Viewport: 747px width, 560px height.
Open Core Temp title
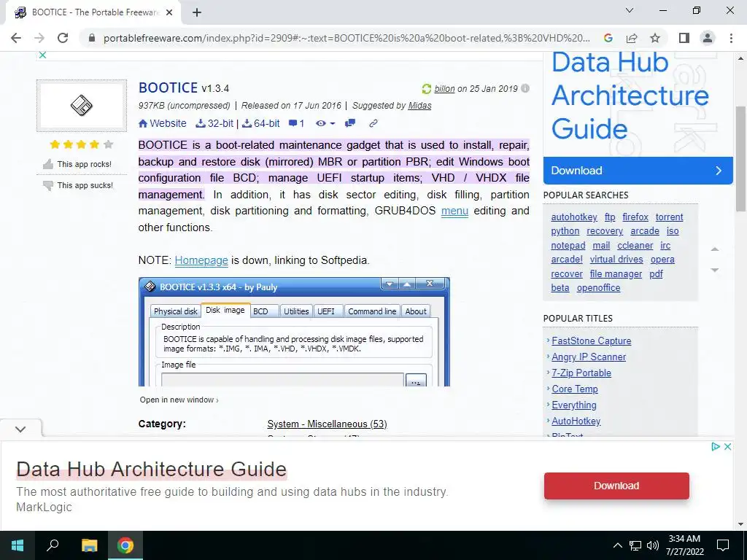[575, 389]
